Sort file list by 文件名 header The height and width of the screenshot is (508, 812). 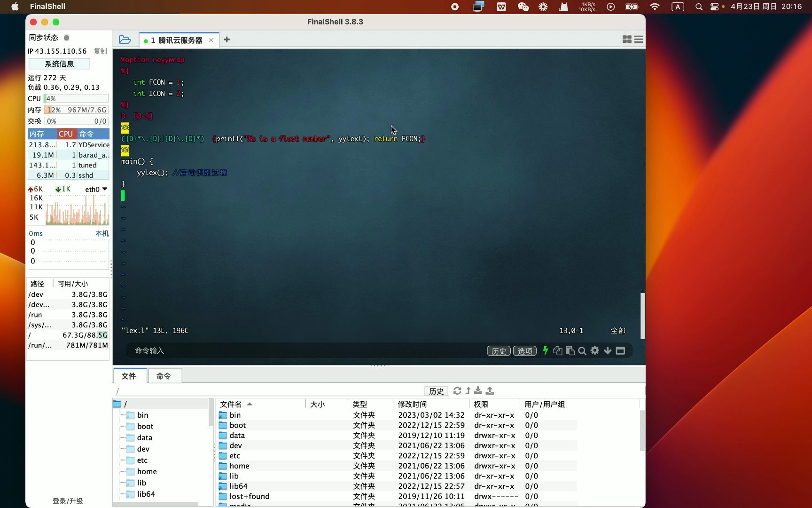point(261,405)
